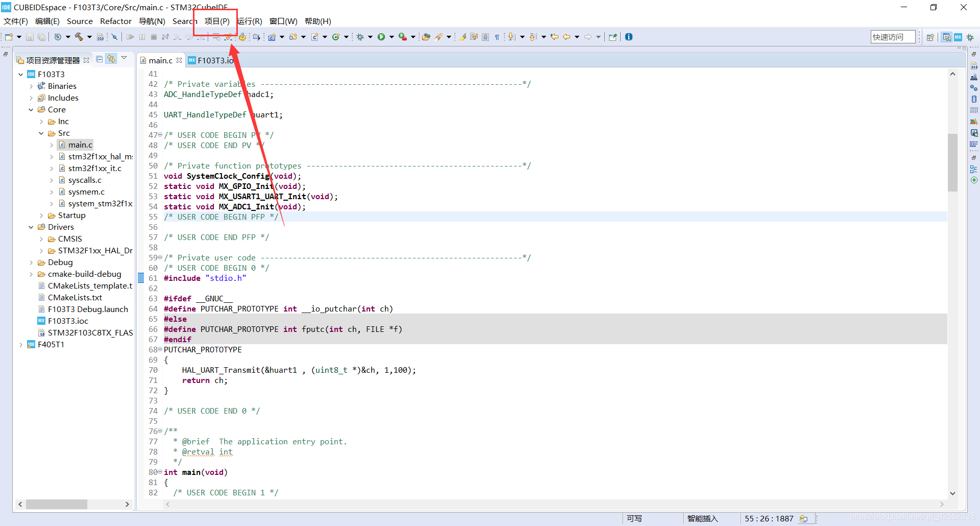The image size is (980, 526).
Task: Open the dropdown next to the Debug icon
Action: click(x=371, y=37)
